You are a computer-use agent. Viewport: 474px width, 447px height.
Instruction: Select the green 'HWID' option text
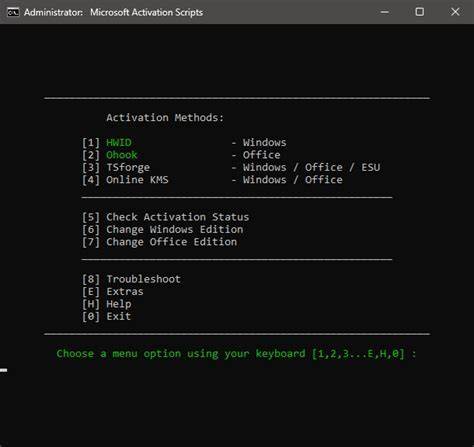click(x=119, y=143)
